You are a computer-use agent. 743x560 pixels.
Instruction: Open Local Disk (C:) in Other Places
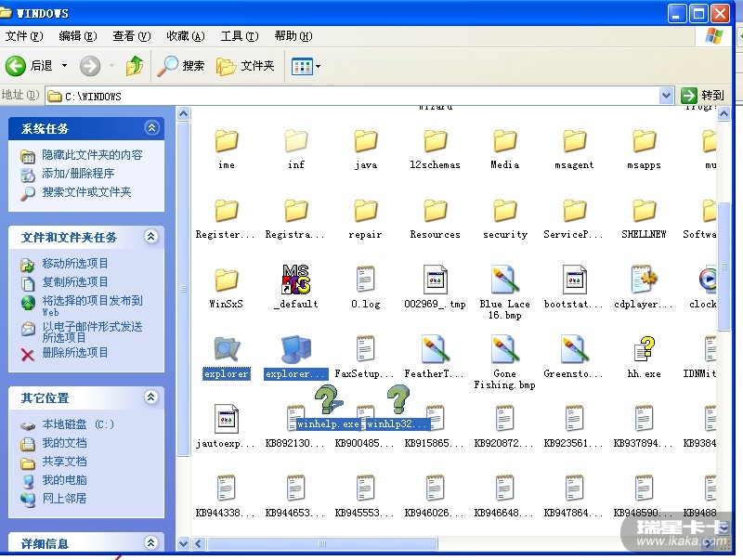(78, 424)
